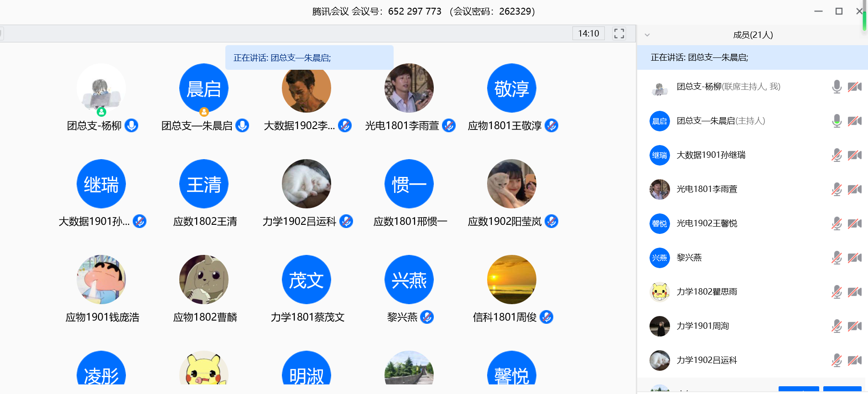
Task: Click the green scrollbar in members panel
Action: point(864,21)
